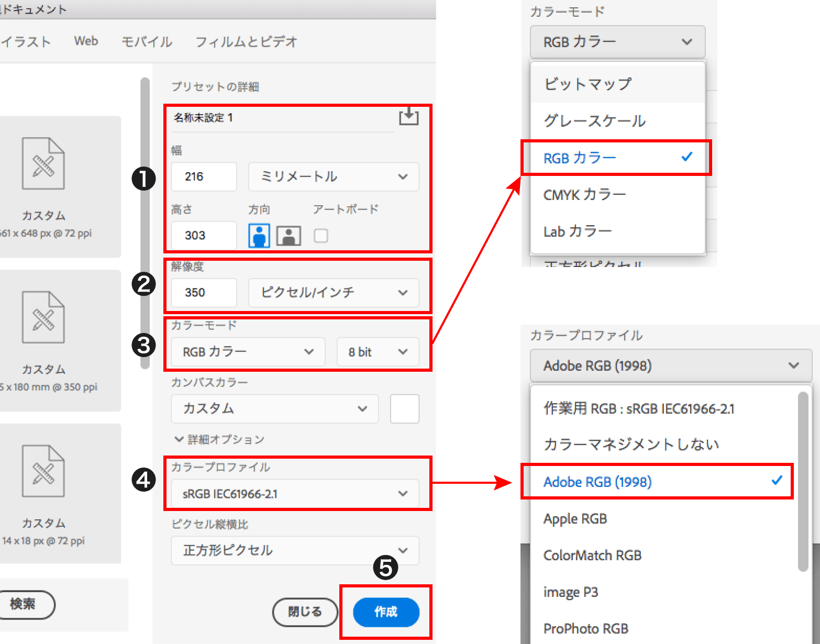820x644 pixels.
Task: Click the save preset icon
Action: tap(408, 116)
